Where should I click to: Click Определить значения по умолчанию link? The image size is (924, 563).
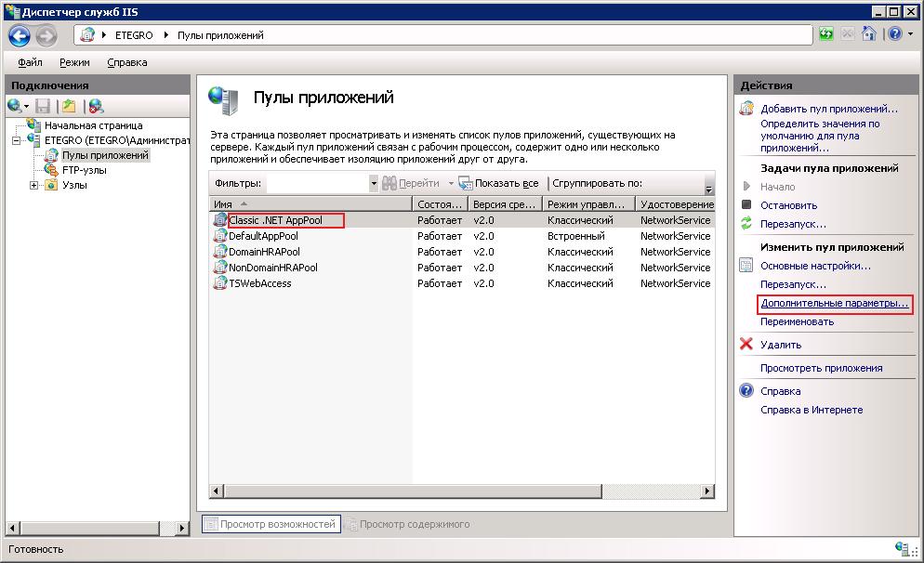(x=820, y=136)
